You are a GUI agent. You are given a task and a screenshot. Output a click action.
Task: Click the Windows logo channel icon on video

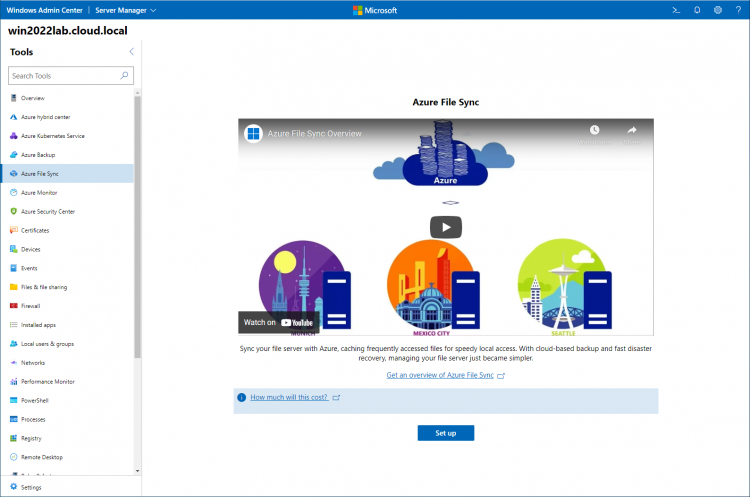[x=253, y=133]
